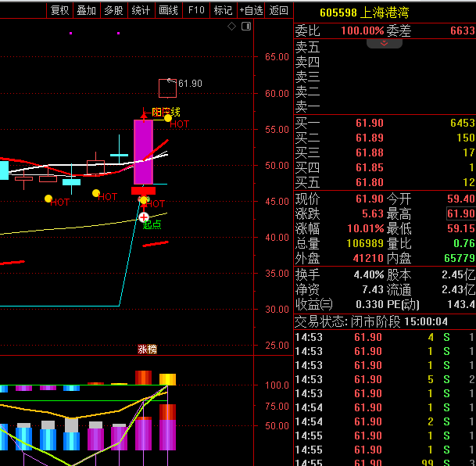476x466 pixels.
Task: Activate the 画线 drawing tool
Action: click(x=168, y=10)
